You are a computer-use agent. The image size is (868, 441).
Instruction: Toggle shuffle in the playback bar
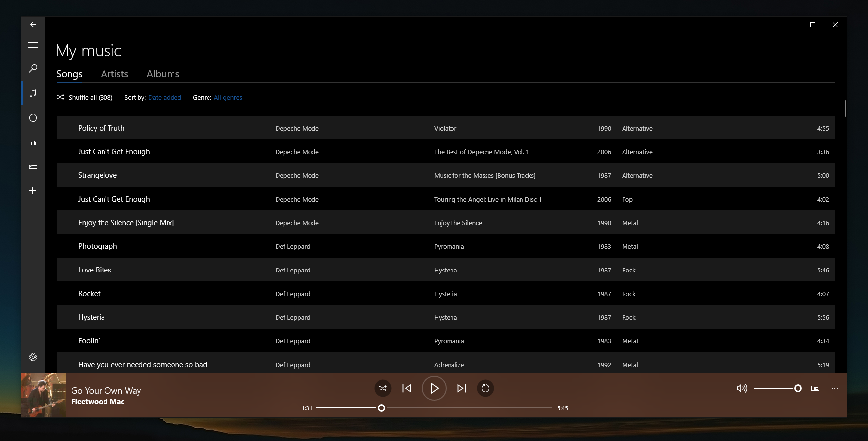coord(383,388)
